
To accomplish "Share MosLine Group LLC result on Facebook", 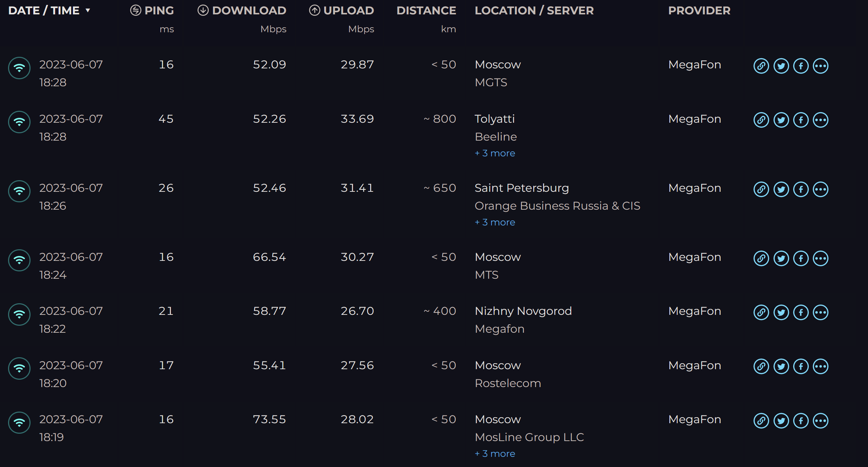I will (x=801, y=421).
